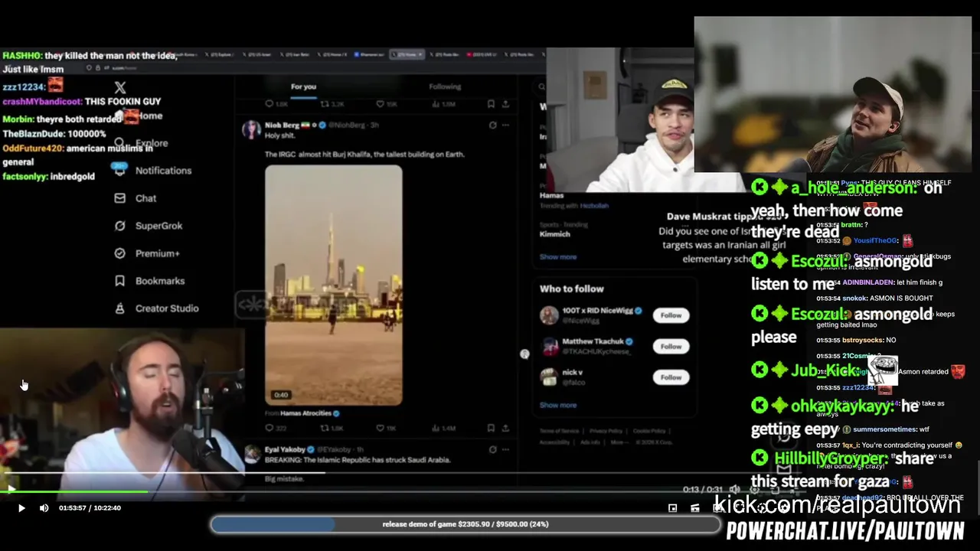Image resolution: width=980 pixels, height=551 pixels.
Task: Open the more options menu on Niob Berg's post
Action: 506,125
